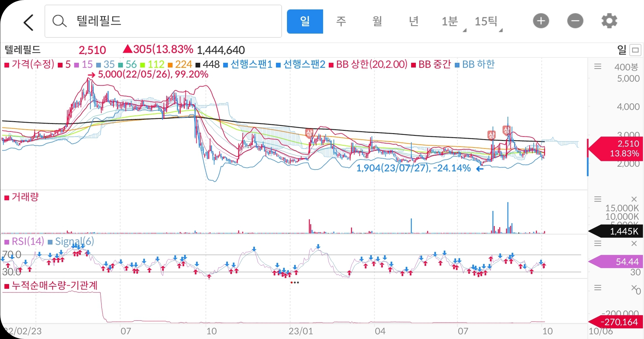Switch to the 주 weekly chart tab
The width and height of the screenshot is (644, 339).
[341, 21]
